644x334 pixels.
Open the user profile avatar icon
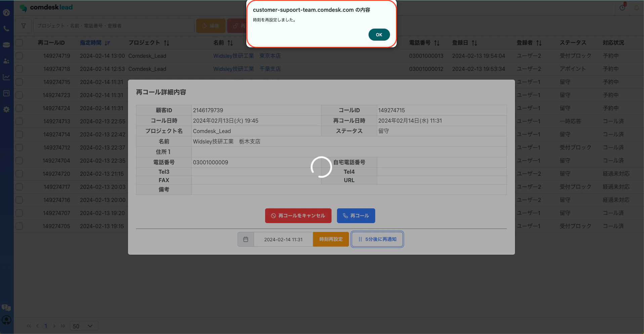6,320
